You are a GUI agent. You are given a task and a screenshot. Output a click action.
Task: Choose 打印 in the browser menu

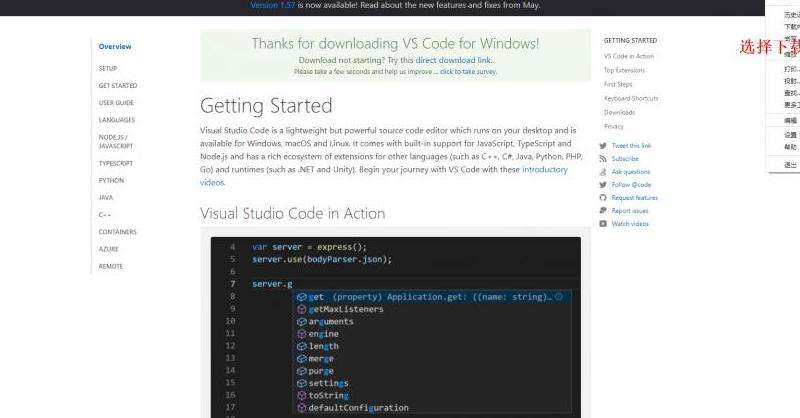(791, 69)
